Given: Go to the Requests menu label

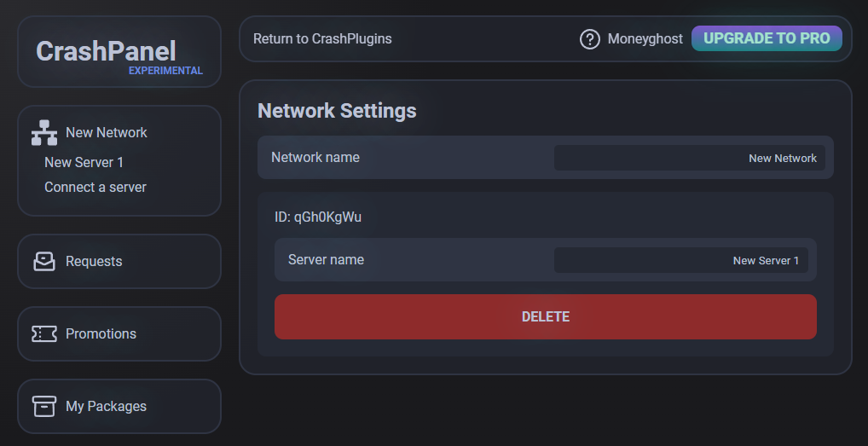Looking at the screenshot, I should click(x=94, y=262).
